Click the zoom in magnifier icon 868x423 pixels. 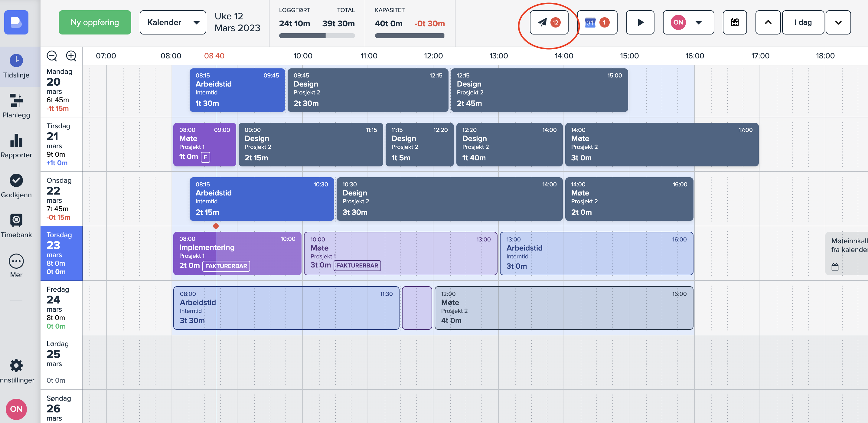point(71,56)
